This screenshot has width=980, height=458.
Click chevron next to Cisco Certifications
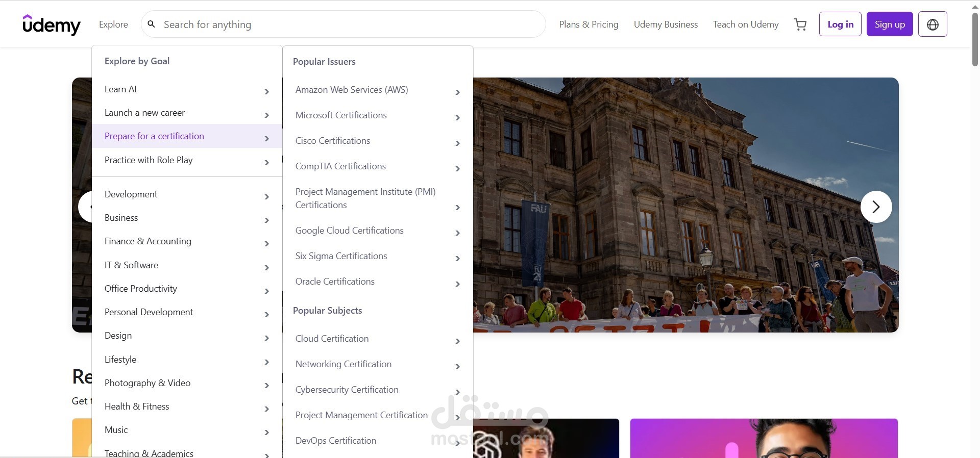457,143
